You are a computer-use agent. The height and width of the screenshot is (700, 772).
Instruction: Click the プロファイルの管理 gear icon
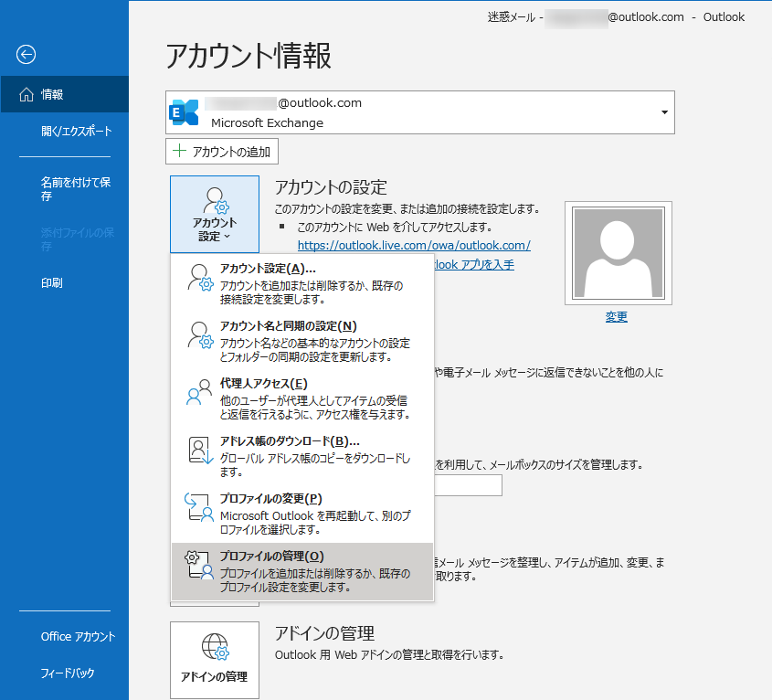200,566
